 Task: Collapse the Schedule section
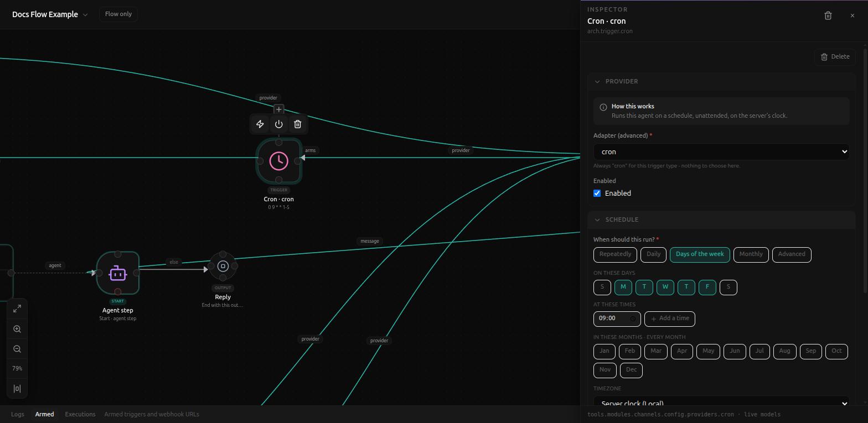721,220
